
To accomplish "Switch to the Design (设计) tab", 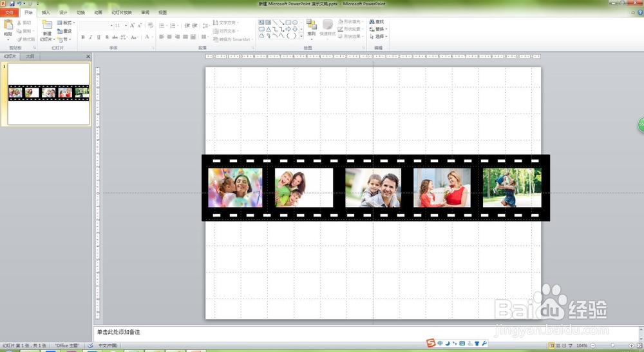I will click(x=63, y=13).
